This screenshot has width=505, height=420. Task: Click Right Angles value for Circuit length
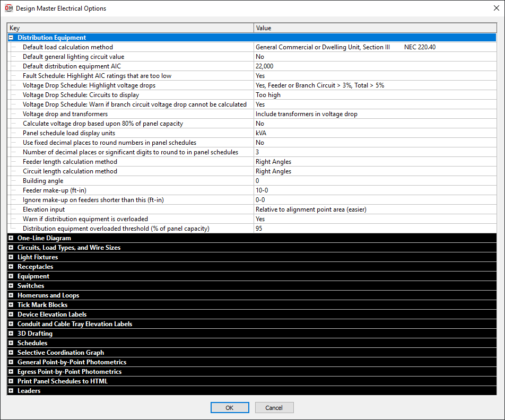[375, 171]
